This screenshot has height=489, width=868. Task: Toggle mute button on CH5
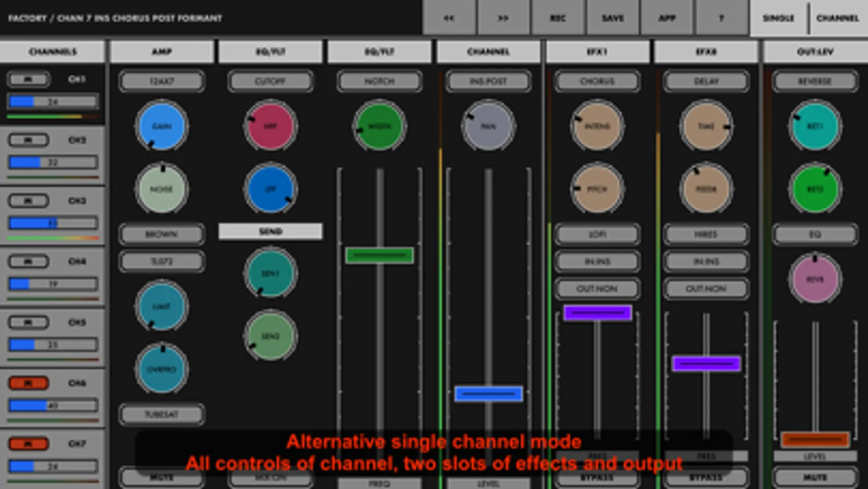click(28, 322)
